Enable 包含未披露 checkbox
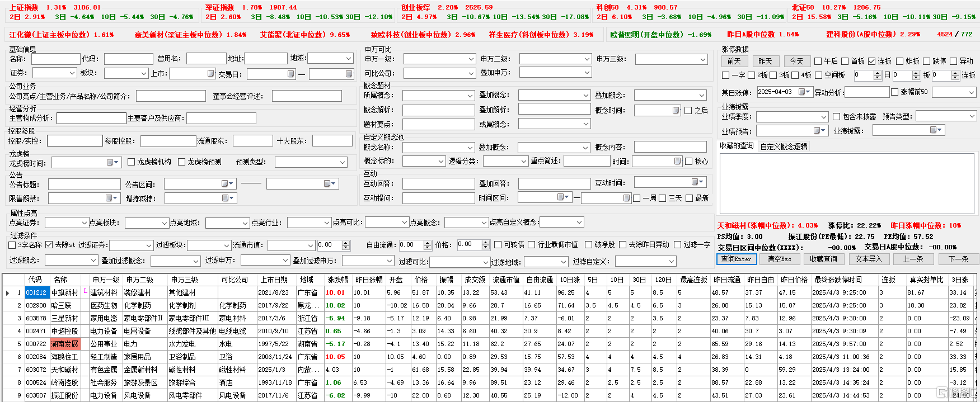Viewport: 980px width, 402px height. coord(836,116)
